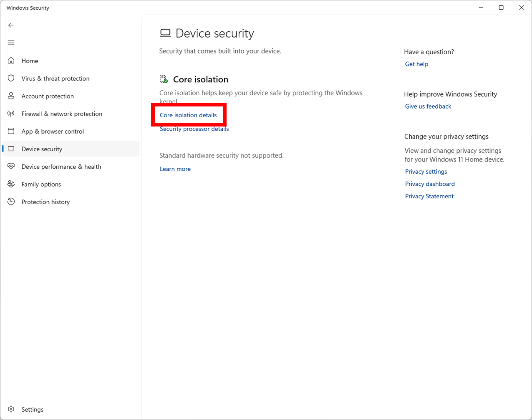Screen dimensions: 532x420
Task: Click the Firewall & network protection antenna icon
Action: pyautogui.click(x=11, y=114)
